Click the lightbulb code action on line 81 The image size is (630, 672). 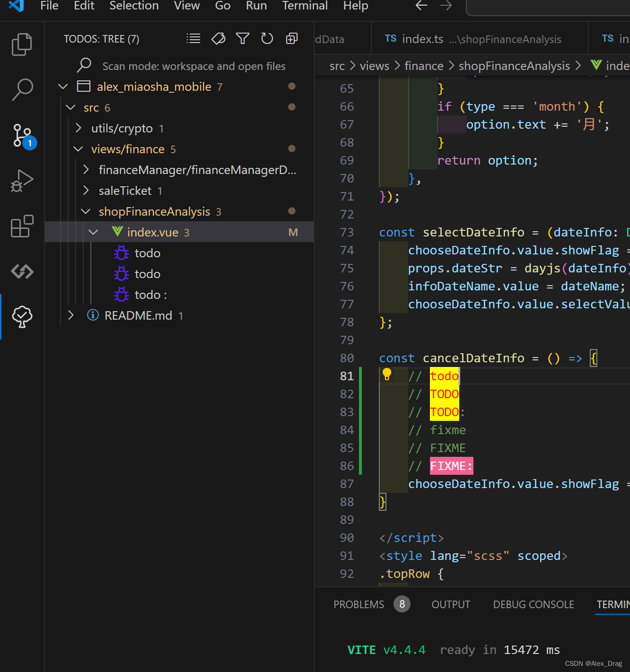387,375
